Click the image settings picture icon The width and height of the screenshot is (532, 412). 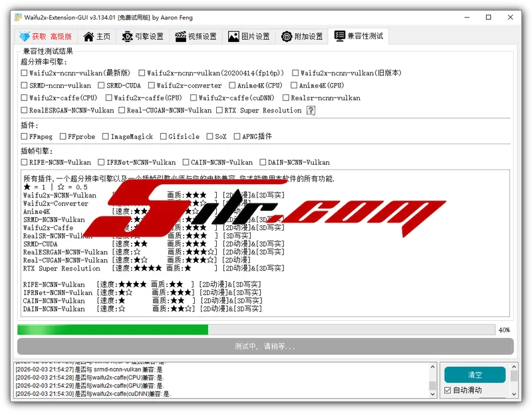click(x=233, y=37)
